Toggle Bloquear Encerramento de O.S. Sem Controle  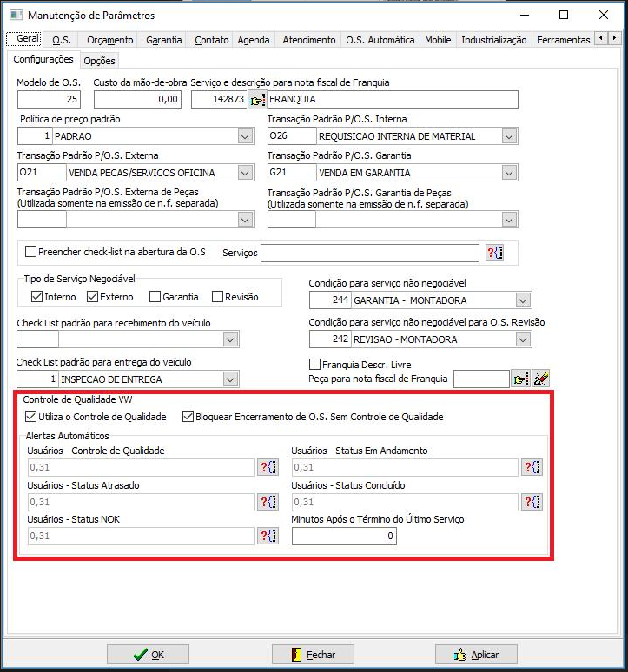(188, 417)
